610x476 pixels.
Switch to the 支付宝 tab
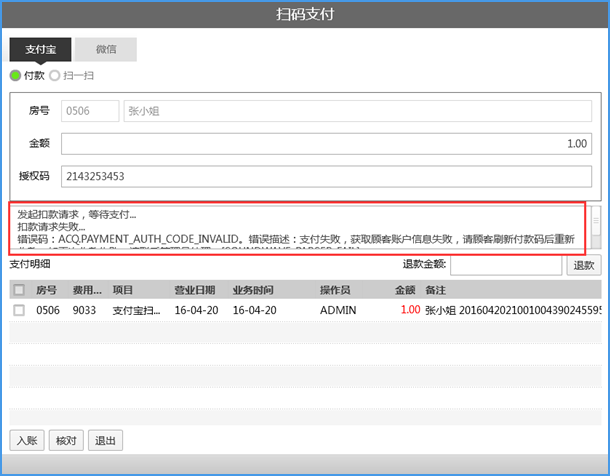(40, 49)
